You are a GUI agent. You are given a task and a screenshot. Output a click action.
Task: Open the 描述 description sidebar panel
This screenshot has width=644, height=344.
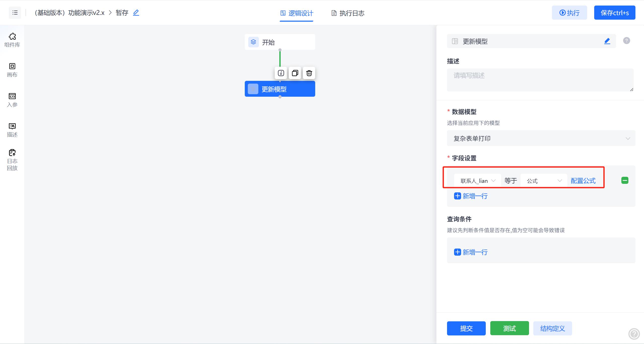[12, 130]
